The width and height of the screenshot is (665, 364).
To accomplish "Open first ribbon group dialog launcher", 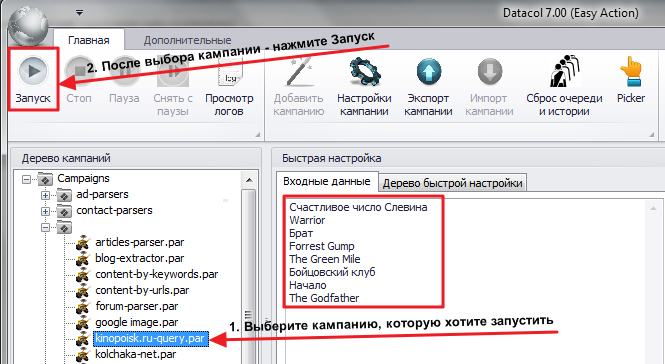I will pyautogui.click(x=257, y=134).
